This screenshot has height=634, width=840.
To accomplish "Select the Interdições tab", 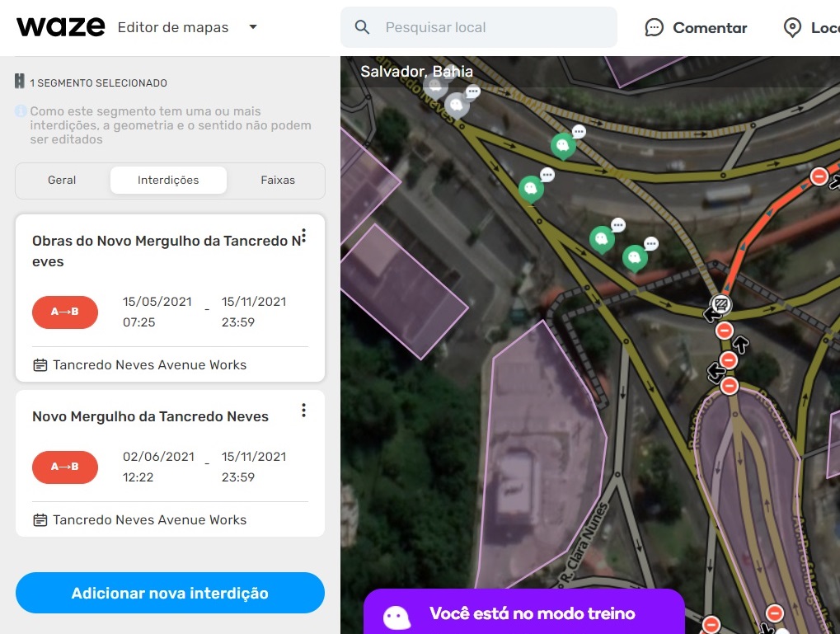I will 168,181.
